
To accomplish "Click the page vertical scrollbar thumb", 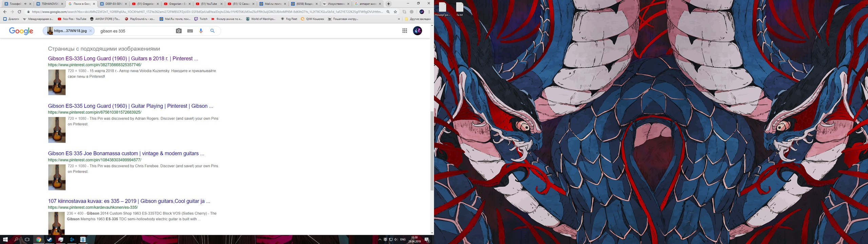I will pyautogui.click(x=432, y=151).
